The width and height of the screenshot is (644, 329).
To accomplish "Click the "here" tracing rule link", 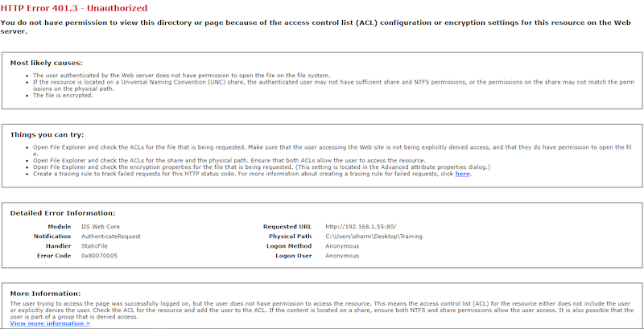I will point(462,174).
